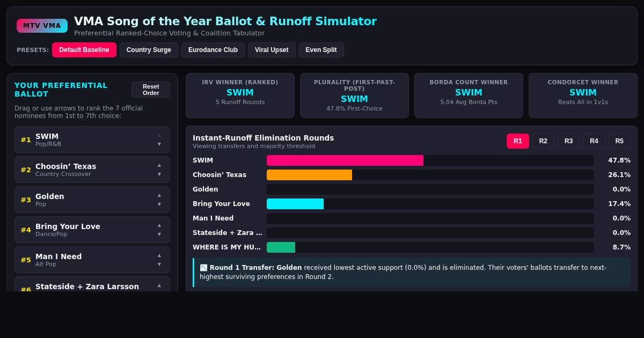
Task: Click the 17.4% value
Action: coord(619,204)
